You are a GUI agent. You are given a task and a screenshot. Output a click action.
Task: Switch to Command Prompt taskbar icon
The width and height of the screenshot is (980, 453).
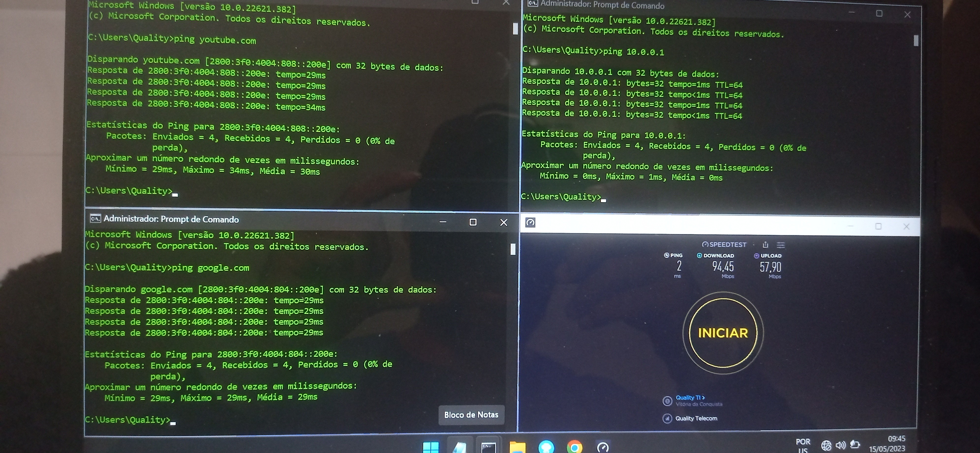click(489, 447)
